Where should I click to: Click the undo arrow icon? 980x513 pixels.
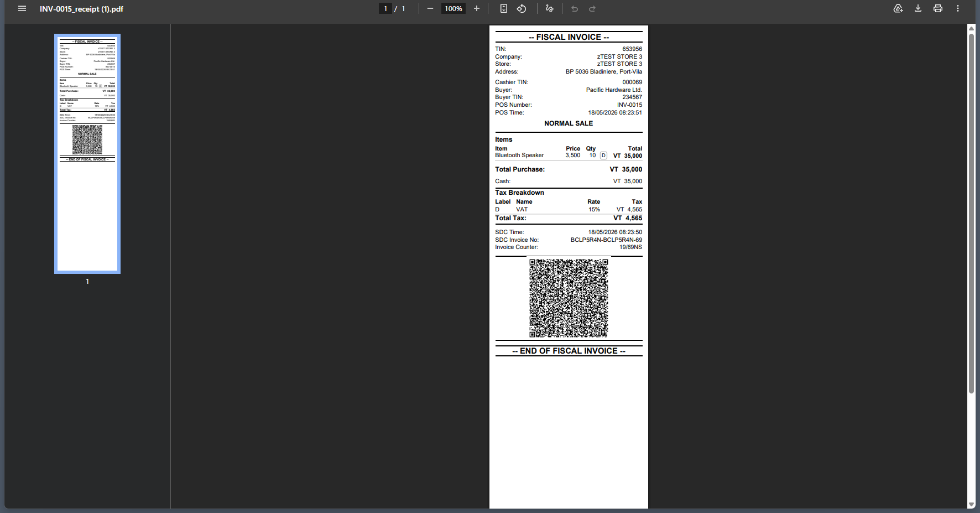pos(575,8)
